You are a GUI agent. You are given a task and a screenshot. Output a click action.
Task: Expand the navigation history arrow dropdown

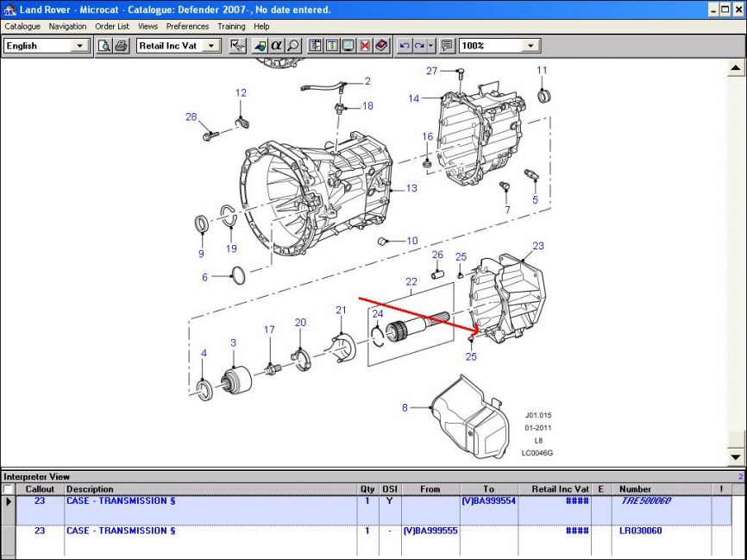click(x=430, y=46)
